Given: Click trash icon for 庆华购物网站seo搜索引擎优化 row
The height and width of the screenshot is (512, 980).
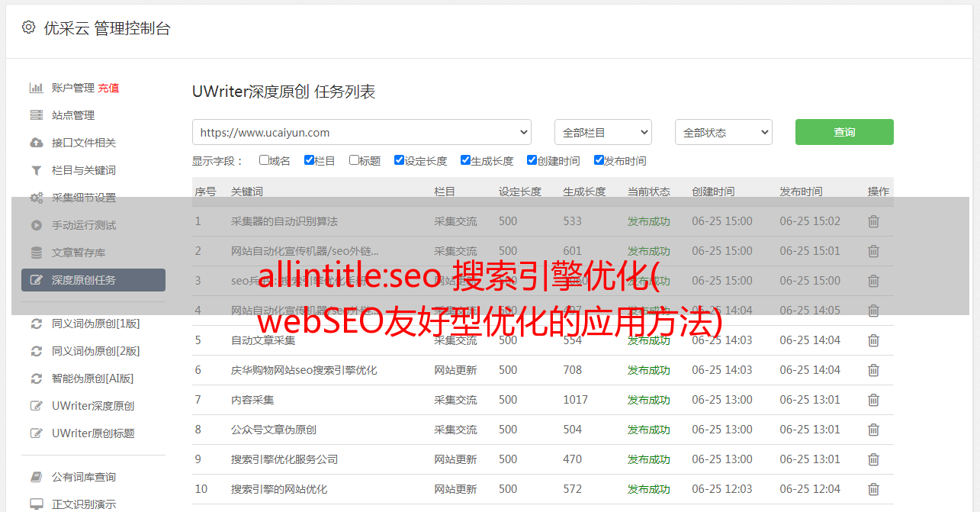Looking at the screenshot, I should pyautogui.click(x=873, y=370).
